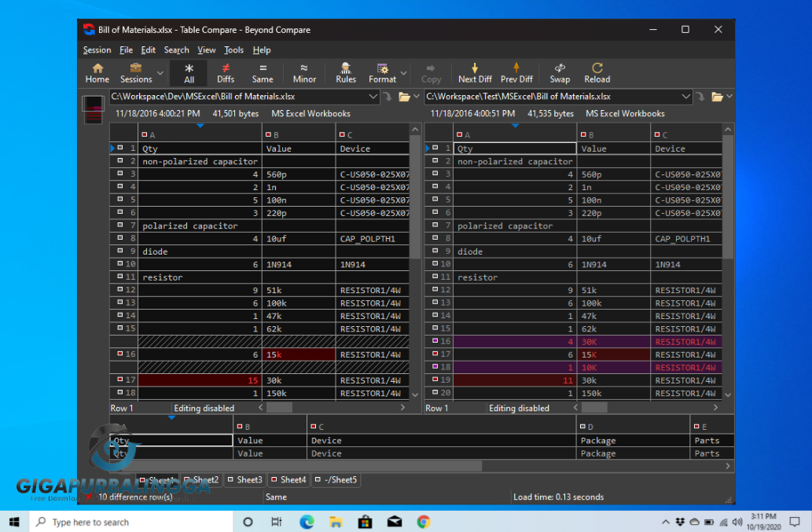Expand the right file path dropdown
The height and width of the screenshot is (532, 812).
coord(685,97)
